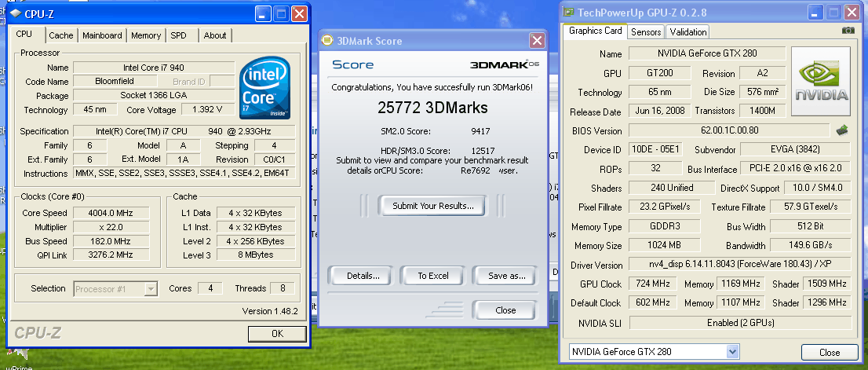Click the 25772 3DMarks score text

click(x=433, y=107)
